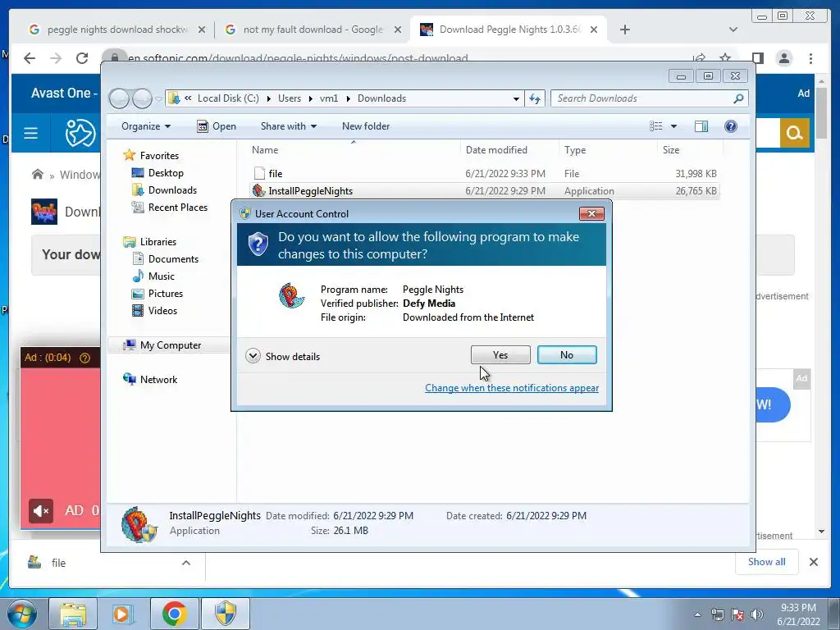Image resolution: width=840 pixels, height=630 pixels.
Task: Open Pictures library in the sidebar
Action: pos(166,294)
